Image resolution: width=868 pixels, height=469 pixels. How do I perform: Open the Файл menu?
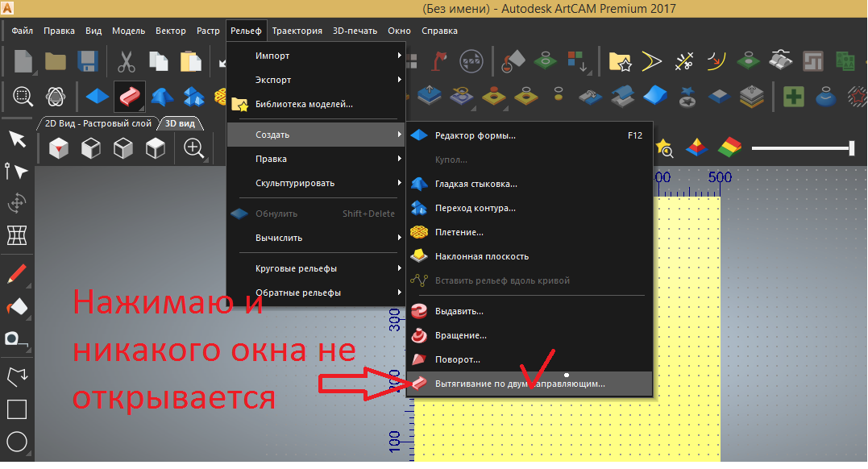22,31
